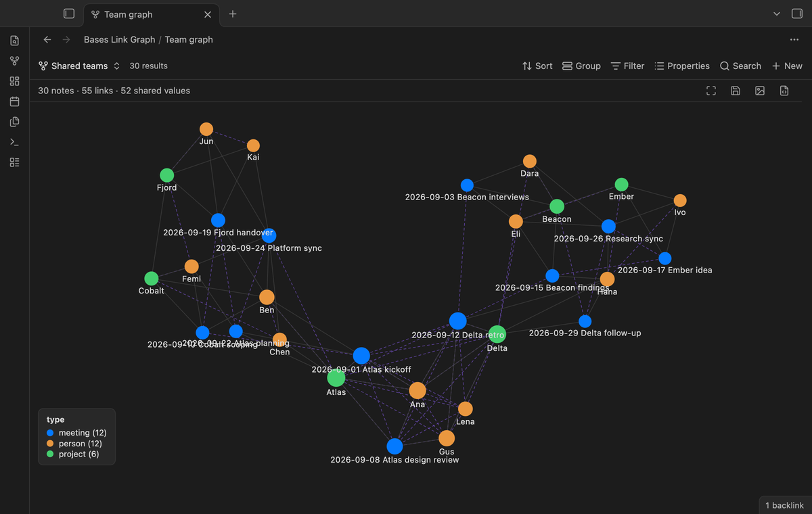
Task: Open the Filter menu
Action: pos(627,66)
